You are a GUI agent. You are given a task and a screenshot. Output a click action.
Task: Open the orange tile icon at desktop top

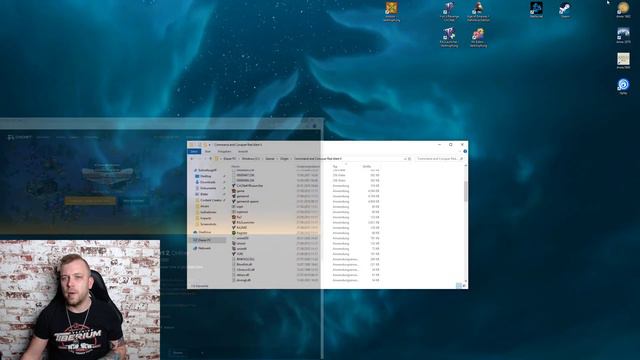coord(391,11)
